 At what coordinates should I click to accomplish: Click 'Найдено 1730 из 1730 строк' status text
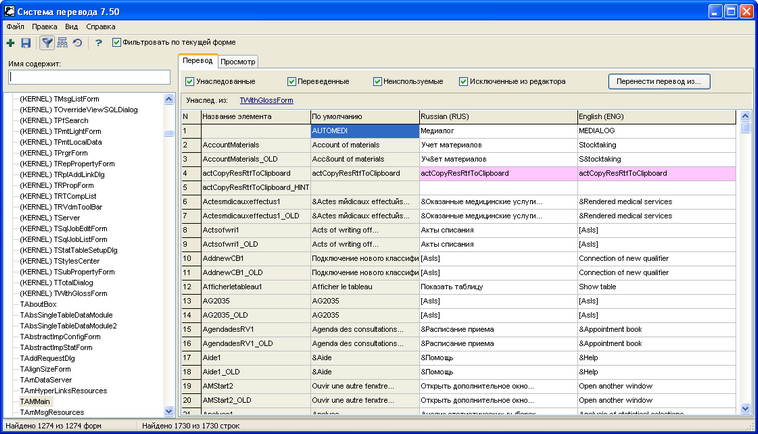click(191, 426)
